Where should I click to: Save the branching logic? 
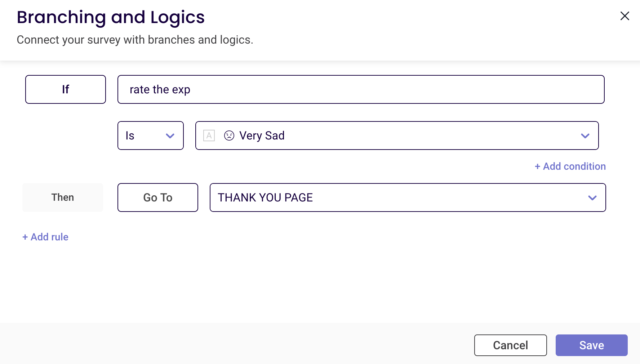click(x=592, y=345)
